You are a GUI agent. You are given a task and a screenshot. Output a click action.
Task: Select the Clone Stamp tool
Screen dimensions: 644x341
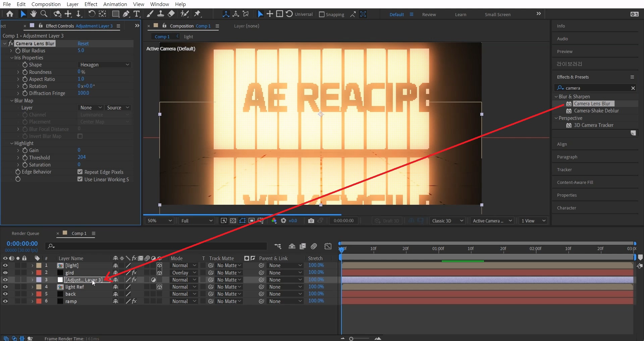tap(161, 14)
